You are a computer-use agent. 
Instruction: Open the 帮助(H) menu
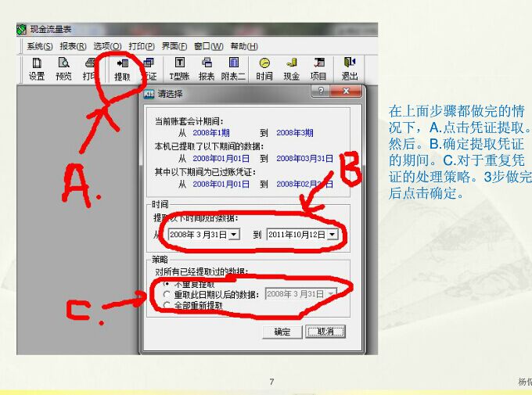[244, 46]
